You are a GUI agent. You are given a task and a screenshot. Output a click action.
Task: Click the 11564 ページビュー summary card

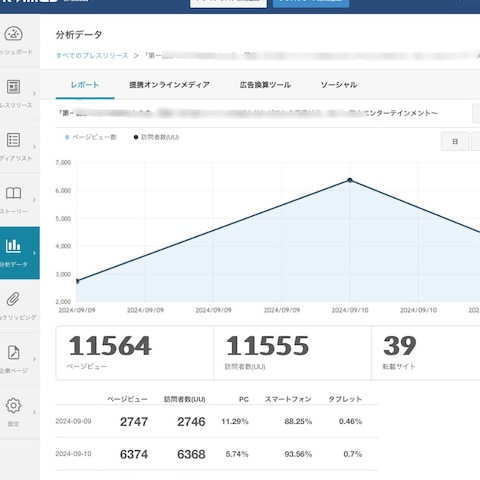pyautogui.click(x=135, y=353)
